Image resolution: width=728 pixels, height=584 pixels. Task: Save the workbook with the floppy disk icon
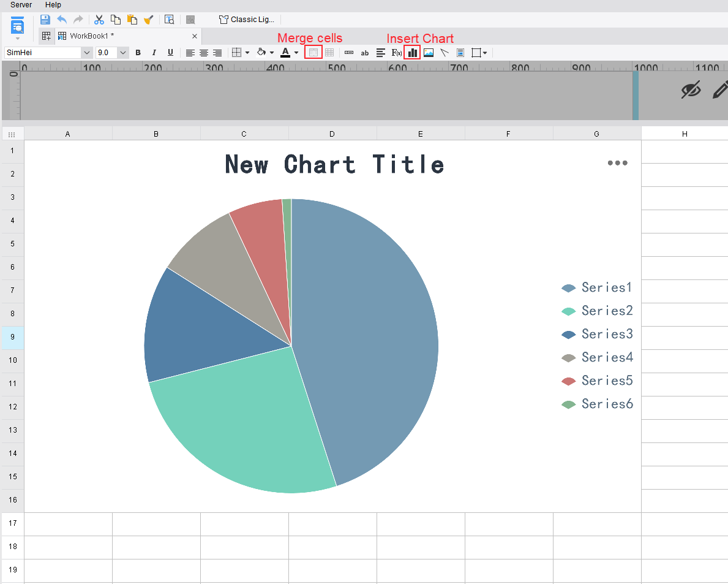pos(45,20)
